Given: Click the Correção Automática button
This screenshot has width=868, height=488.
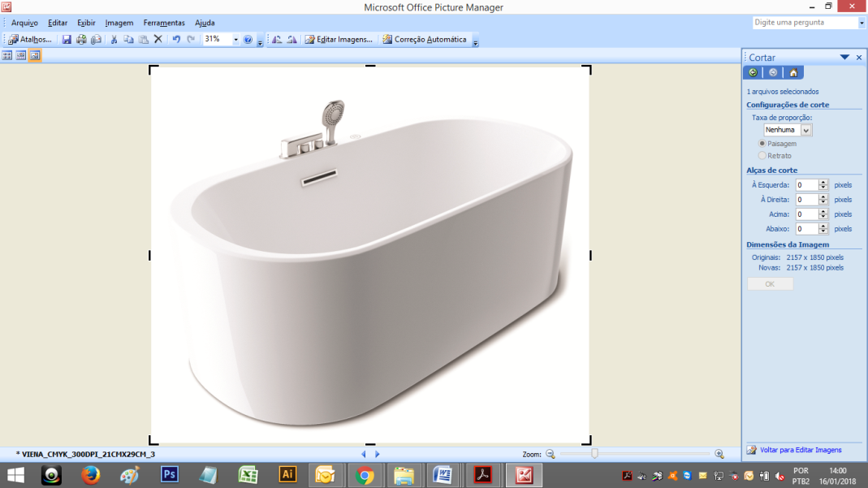Looking at the screenshot, I should point(425,39).
